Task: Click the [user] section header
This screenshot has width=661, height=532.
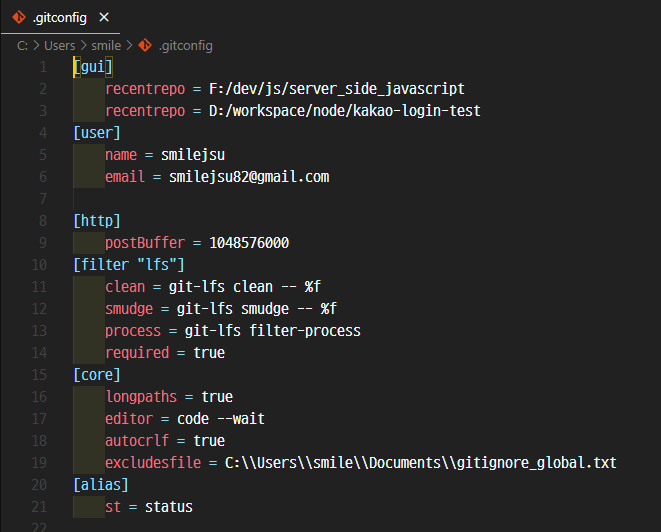Action: (x=97, y=133)
